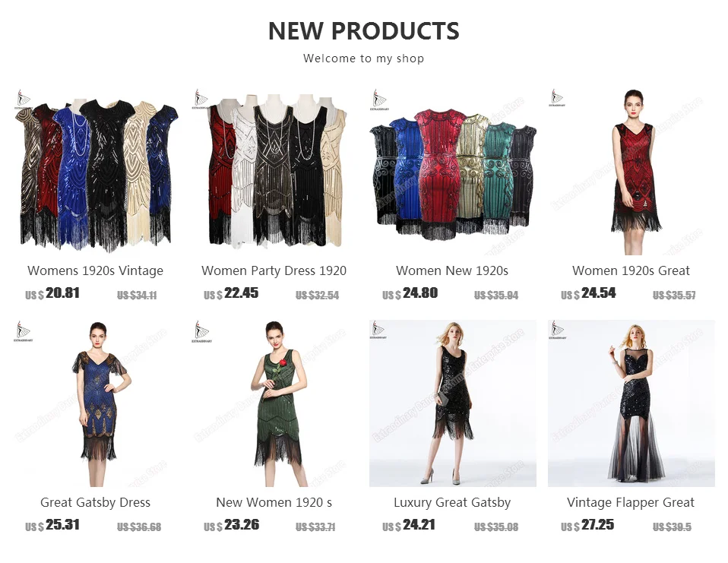The height and width of the screenshot is (563, 728).
Task: Click the 'Women New 1920s' product title
Action: 452,270
